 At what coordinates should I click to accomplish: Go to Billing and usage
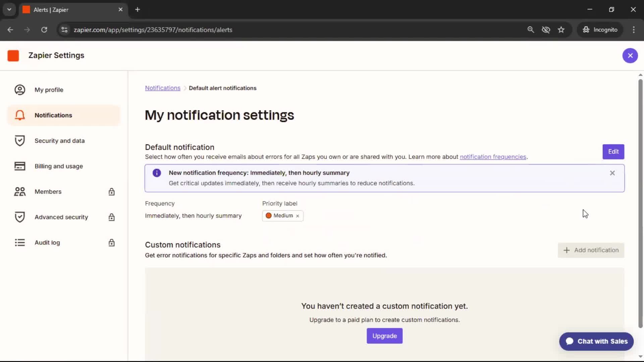[64, 166]
